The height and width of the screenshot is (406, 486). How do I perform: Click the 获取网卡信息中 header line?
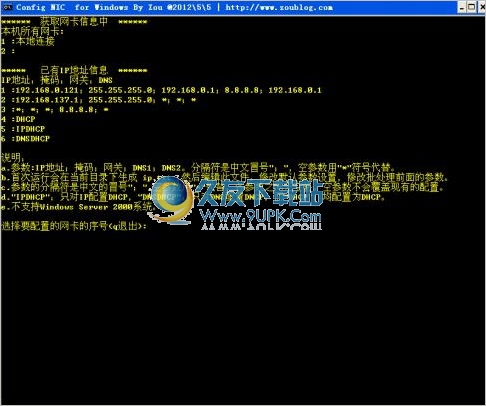[74, 22]
